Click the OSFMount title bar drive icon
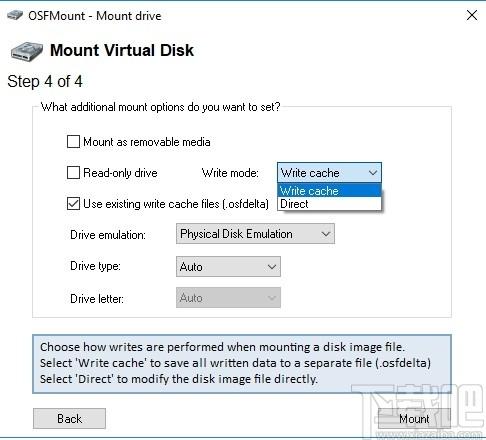This screenshot has width=486, height=440. pos(15,15)
